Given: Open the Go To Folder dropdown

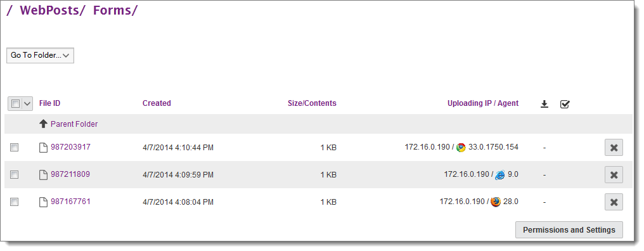Looking at the screenshot, I should click(41, 55).
